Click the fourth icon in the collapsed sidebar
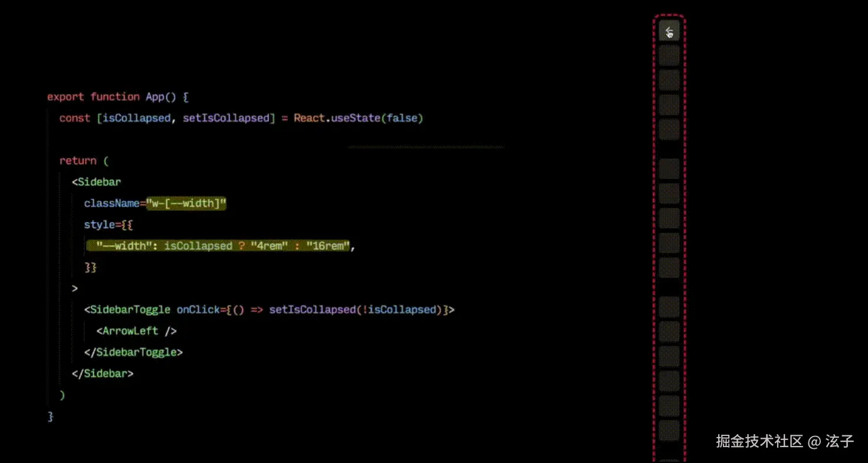 [669, 130]
